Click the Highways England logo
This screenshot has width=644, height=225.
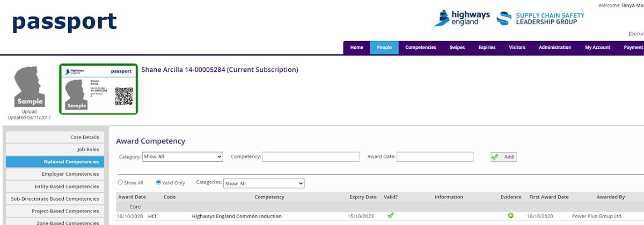[x=462, y=18]
